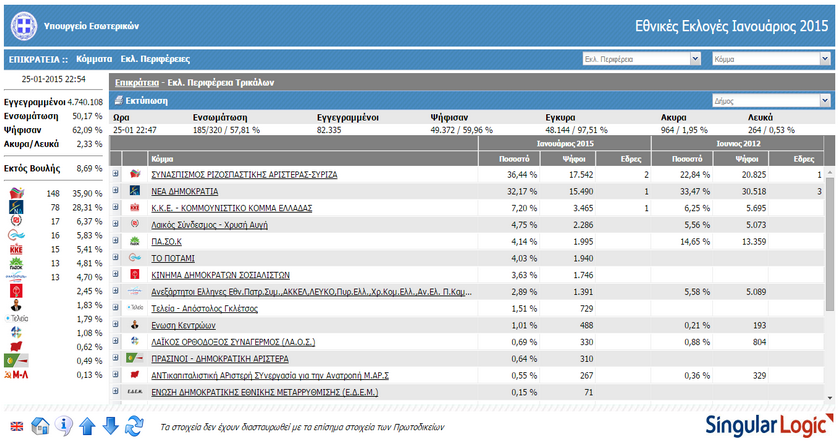
Task: Click the K.K.E. icon in the table row
Action: point(135,207)
